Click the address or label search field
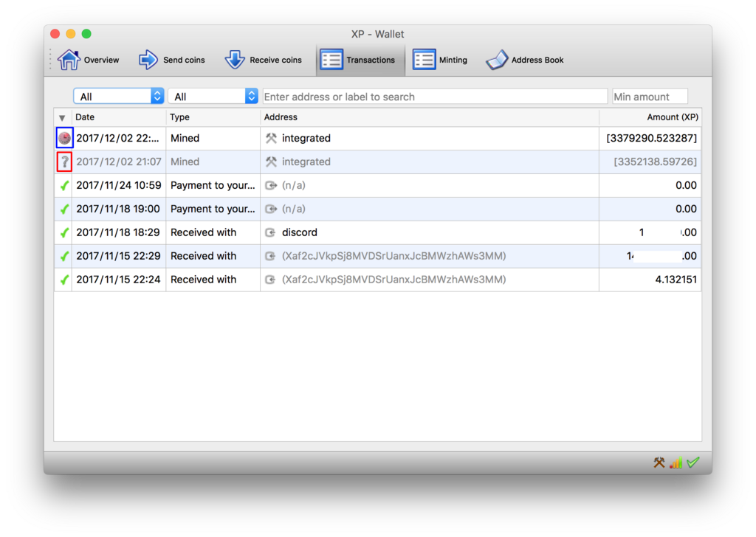This screenshot has width=756, height=537. (435, 97)
